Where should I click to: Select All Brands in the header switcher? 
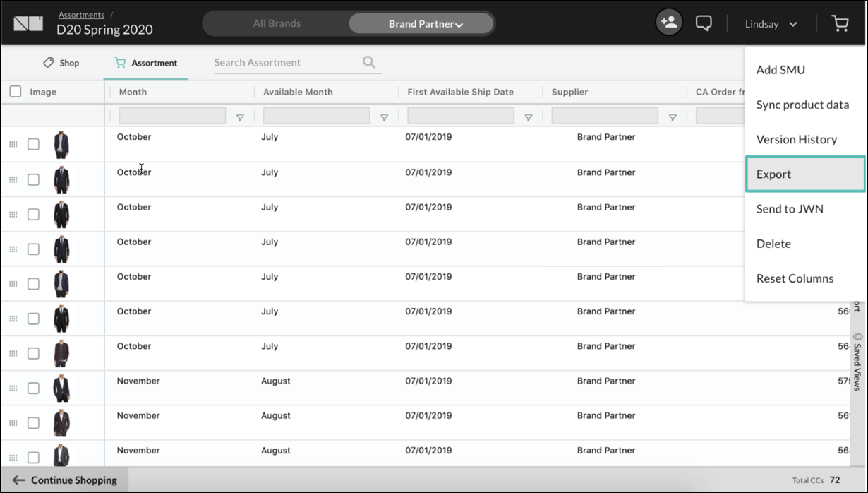coord(277,24)
